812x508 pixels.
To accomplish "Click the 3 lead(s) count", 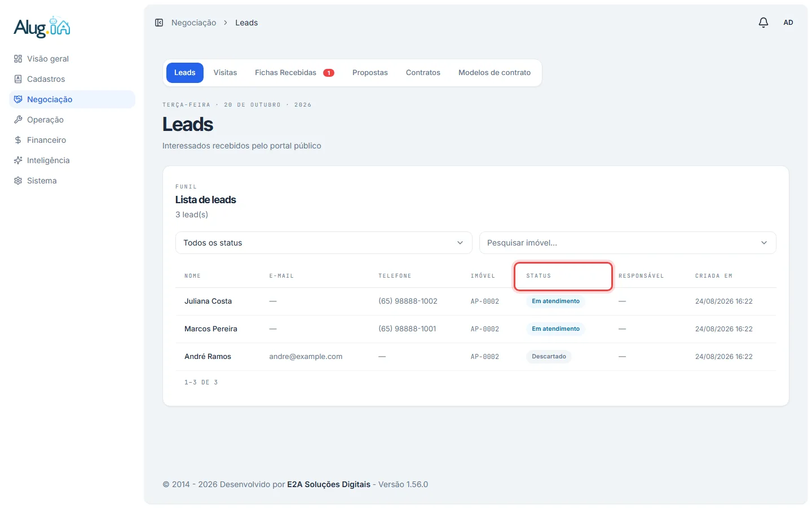I will click(x=192, y=214).
